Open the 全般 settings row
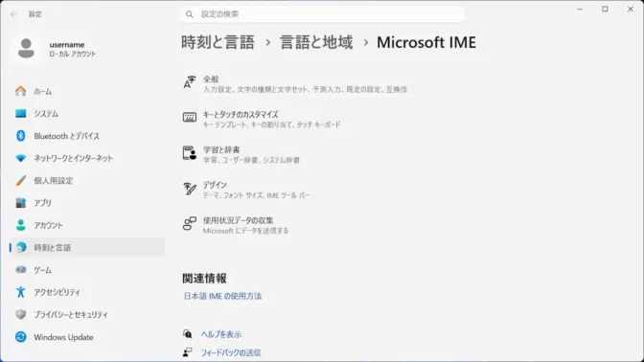The height and width of the screenshot is (362, 644). click(295, 83)
